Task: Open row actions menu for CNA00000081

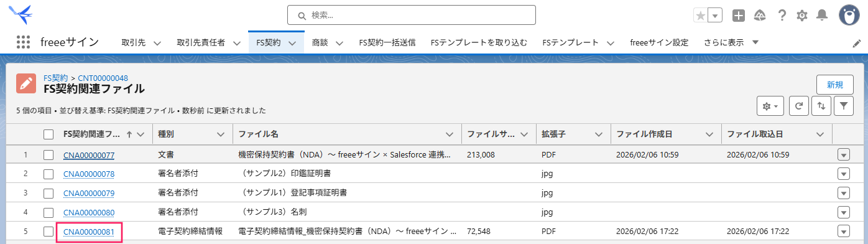Action: tap(843, 232)
